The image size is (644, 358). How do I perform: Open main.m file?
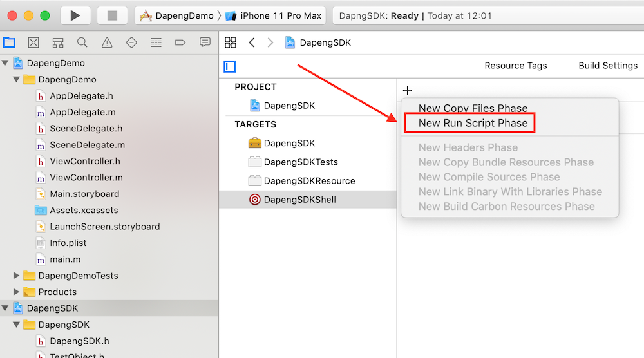65,259
